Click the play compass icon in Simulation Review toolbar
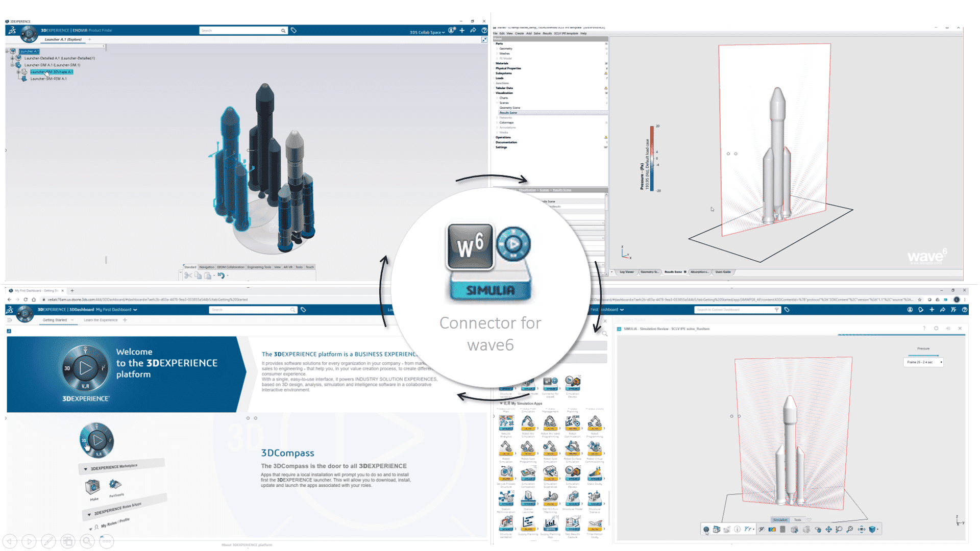The width and height of the screenshot is (980, 551). [706, 530]
